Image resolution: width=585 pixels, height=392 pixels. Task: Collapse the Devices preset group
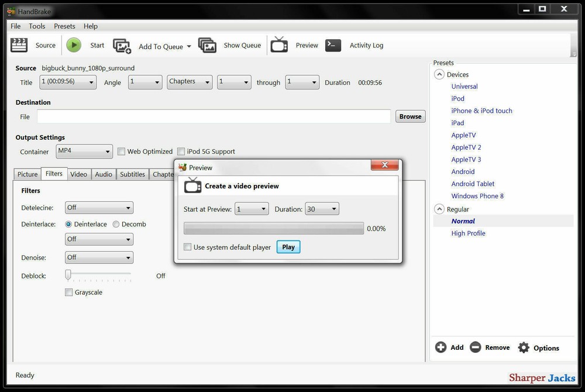tap(439, 74)
